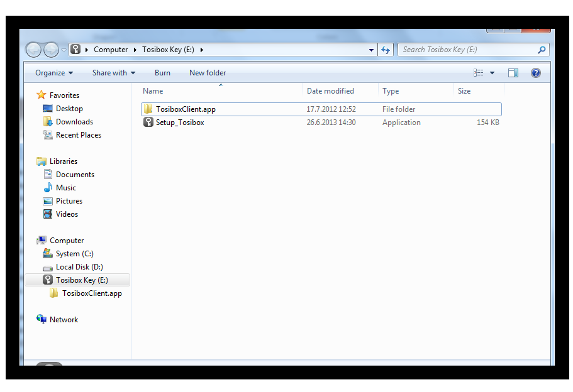Image resolution: width=573 pixels, height=392 pixels.
Task: Click the Music note icon
Action: click(48, 187)
